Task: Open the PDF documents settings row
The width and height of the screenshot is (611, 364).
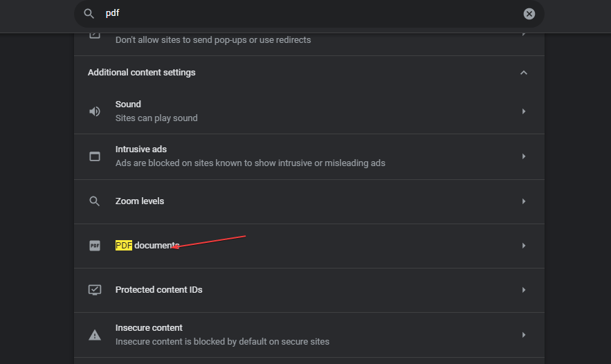Action: pos(147,246)
